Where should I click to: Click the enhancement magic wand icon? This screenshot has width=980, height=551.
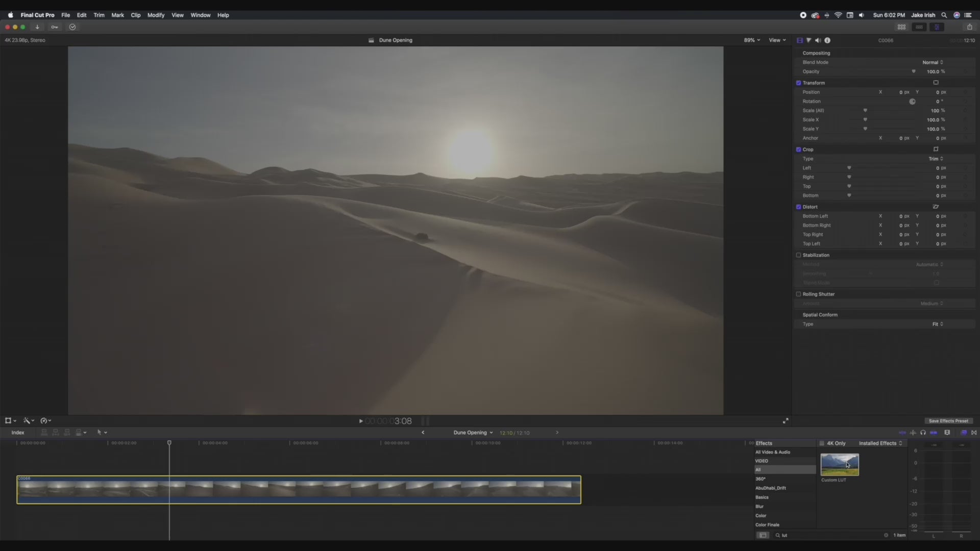pyautogui.click(x=28, y=421)
